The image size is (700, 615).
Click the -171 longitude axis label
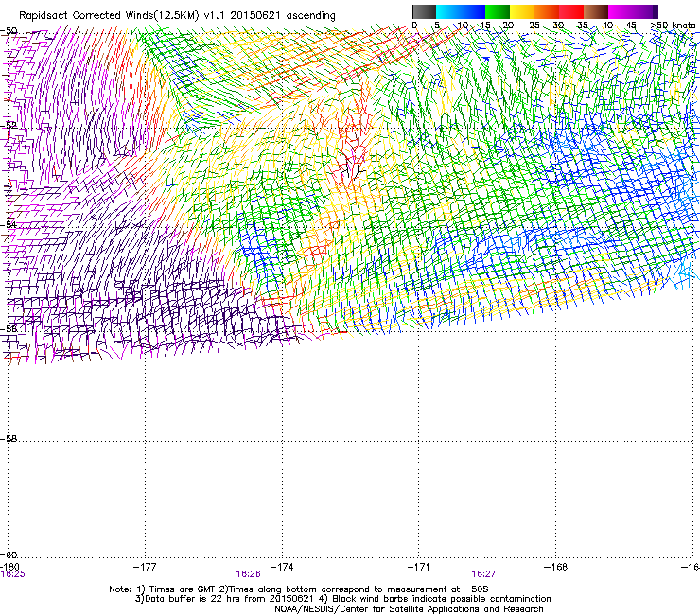(x=419, y=567)
